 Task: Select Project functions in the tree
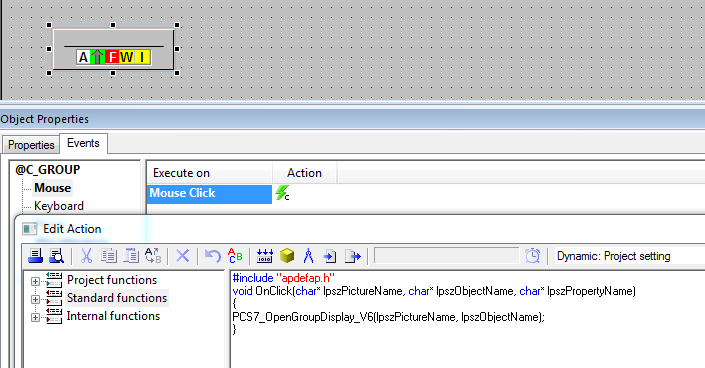(112, 280)
